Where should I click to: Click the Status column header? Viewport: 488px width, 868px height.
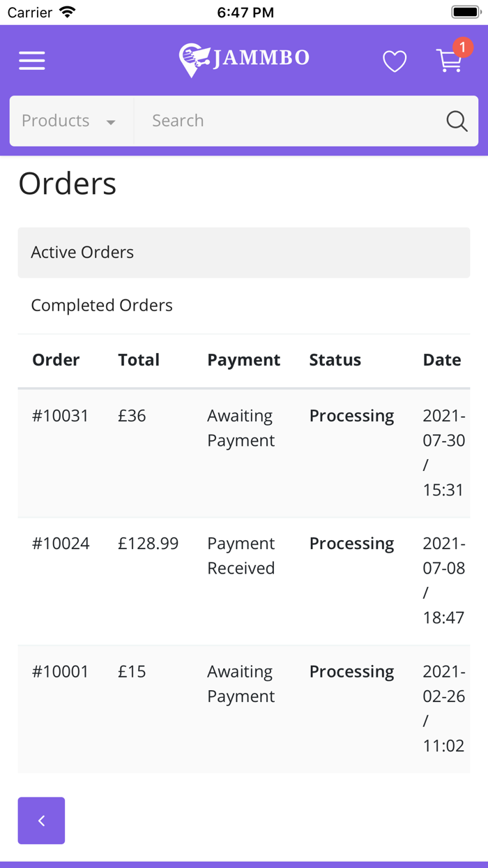[x=335, y=360]
